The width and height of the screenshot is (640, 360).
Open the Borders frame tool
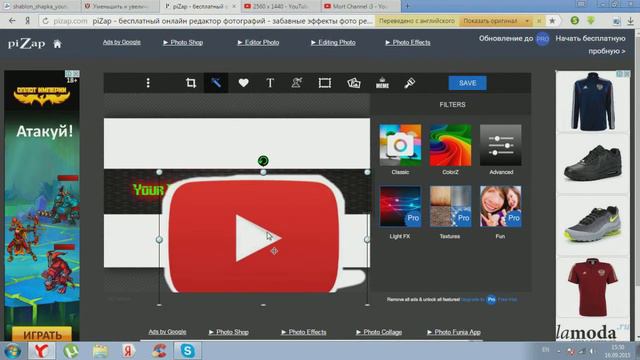pyautogui.click(x=325, y=83)
